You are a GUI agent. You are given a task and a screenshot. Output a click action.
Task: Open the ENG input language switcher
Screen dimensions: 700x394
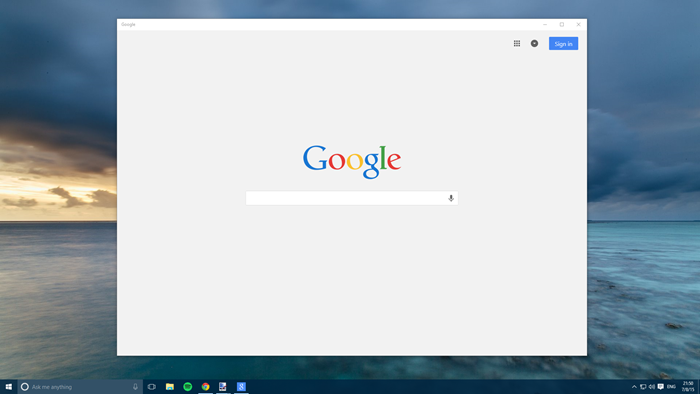point(671,387)
